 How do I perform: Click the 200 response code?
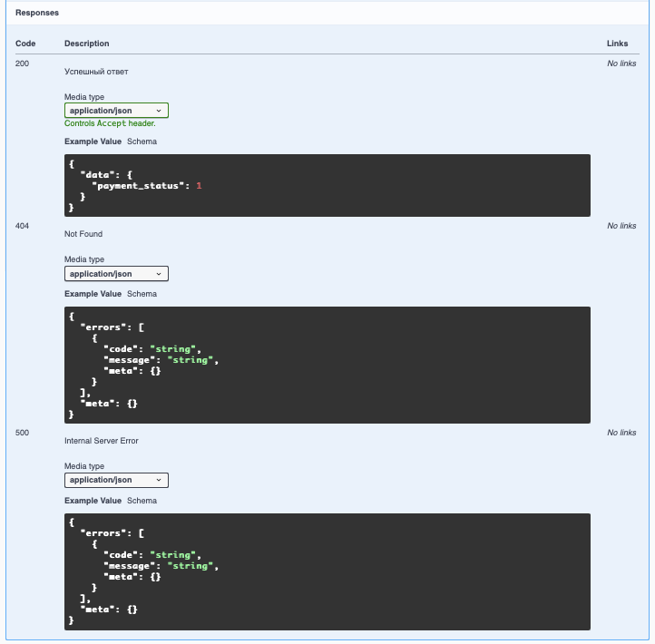(x=23, y=63)
